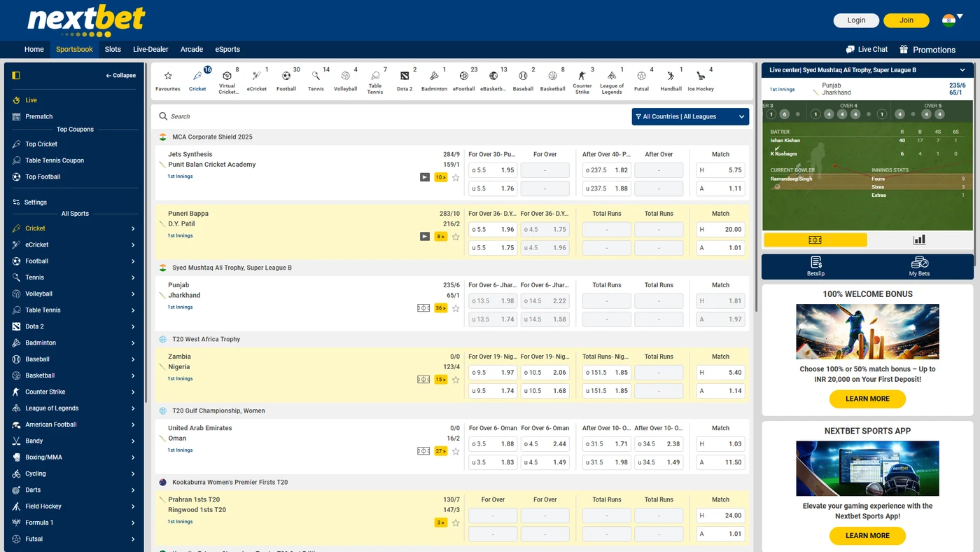Favorite the Punjab vs Jharkhand match star
The width and height of the screenshot is (980, 552).
tap(456, 308)
